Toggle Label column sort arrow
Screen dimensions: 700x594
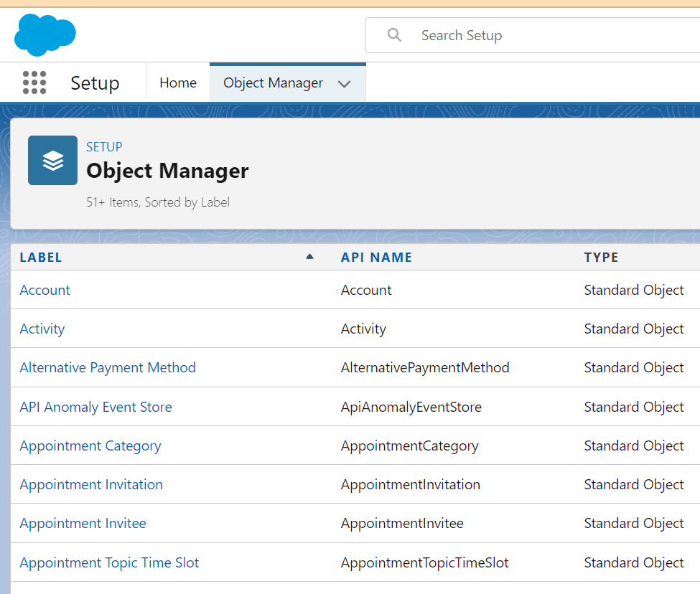tap(309, 256)
